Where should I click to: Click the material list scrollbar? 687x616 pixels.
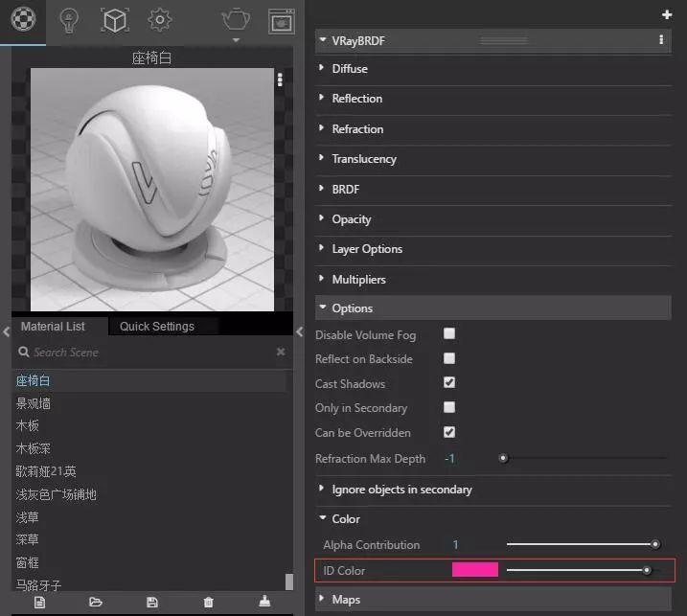click(288, 582)
